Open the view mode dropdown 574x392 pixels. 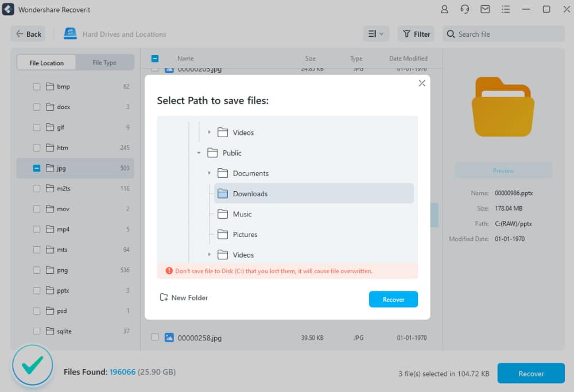point(376,34)
